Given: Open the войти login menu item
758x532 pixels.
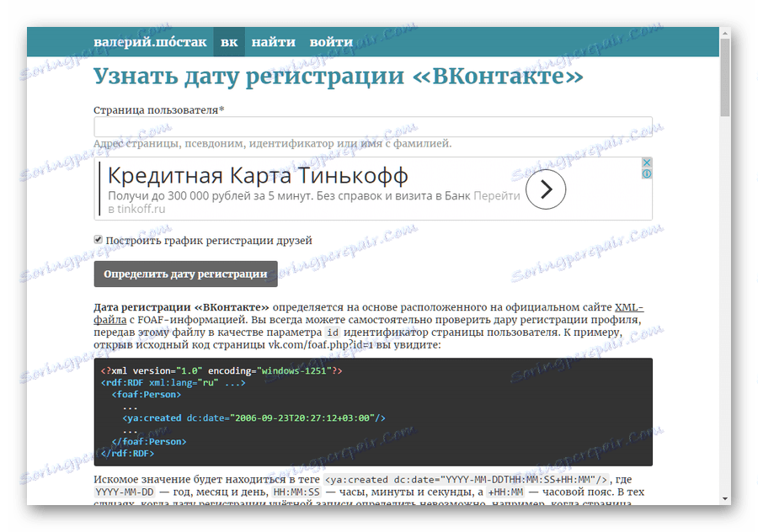Looking at the screenshot, I should tap(331, 42).
